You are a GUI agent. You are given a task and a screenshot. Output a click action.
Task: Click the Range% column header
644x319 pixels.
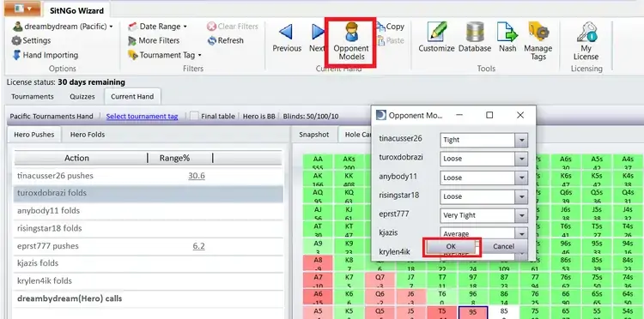(x=180, y=158)
